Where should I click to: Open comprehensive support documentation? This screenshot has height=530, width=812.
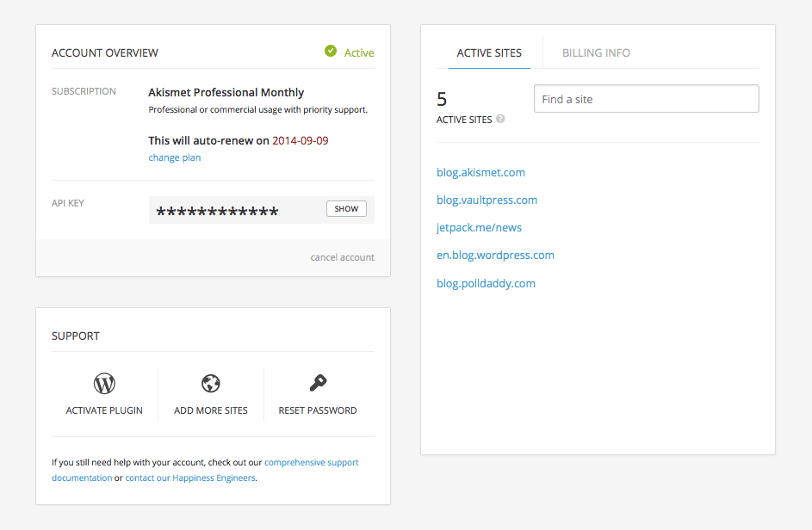point(311,462)
